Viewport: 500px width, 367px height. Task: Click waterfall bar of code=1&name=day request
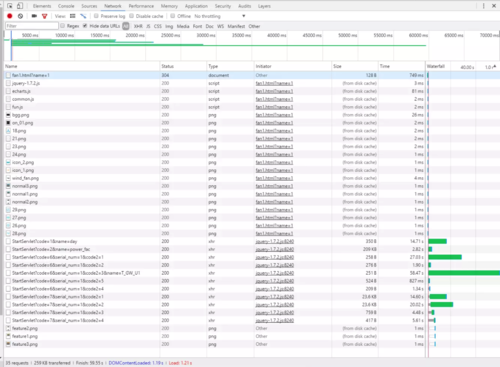point(438,241)
